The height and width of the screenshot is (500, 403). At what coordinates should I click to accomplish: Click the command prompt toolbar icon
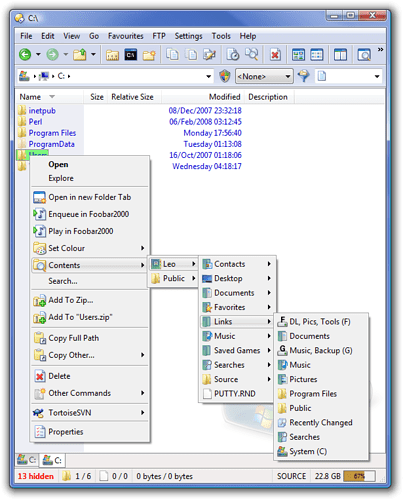pos(131,54)
